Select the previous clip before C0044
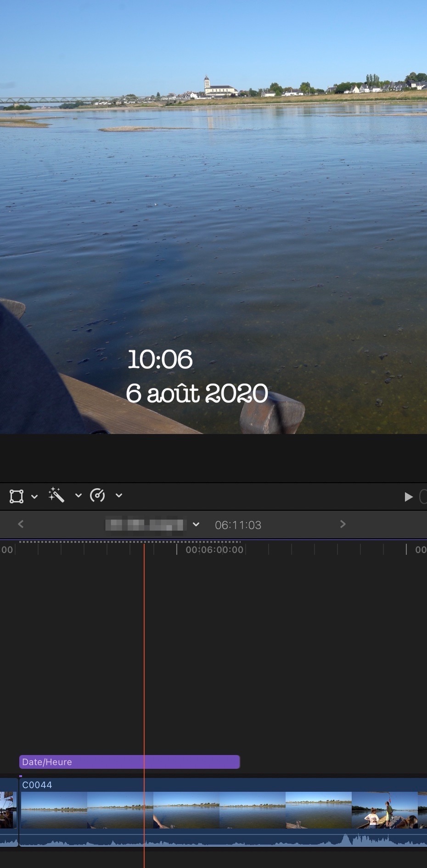The image size is (427, 868). [x=9, y=812]
